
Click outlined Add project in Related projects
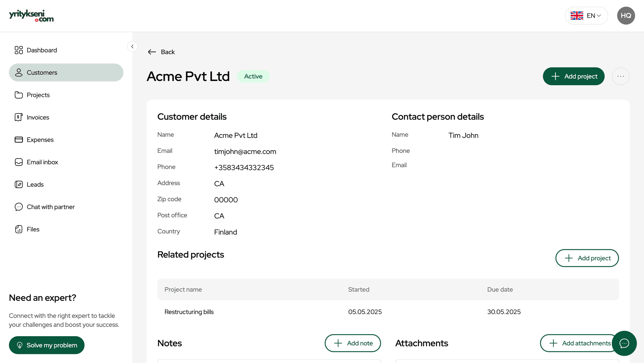click(587, 258)
